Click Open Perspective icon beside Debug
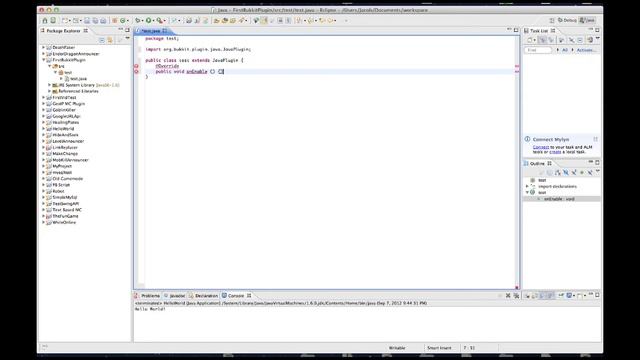640x360 pixels. [x=552, y=20]
